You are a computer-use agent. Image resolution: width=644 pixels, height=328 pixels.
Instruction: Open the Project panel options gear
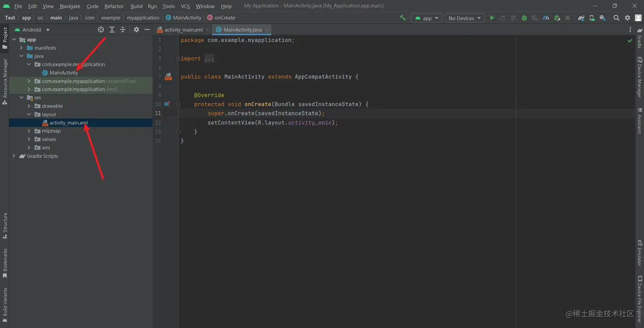click(136, 29)
